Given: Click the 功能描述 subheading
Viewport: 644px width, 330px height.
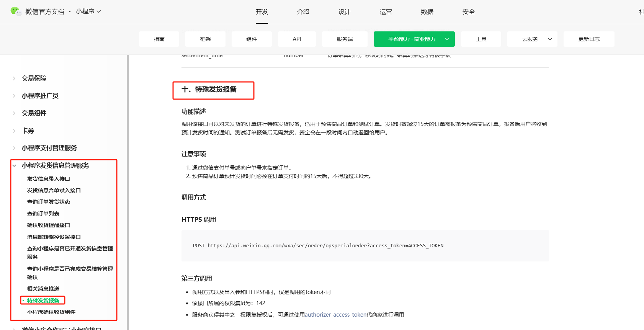Looking at the screenshot, I should tap(194, 111).
